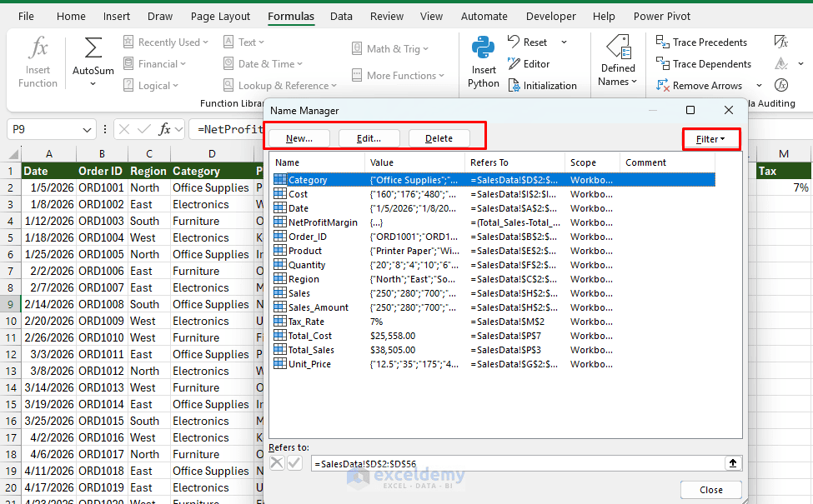Switch to the Page Layout tab
813x504 pixels.
point(220,16)
